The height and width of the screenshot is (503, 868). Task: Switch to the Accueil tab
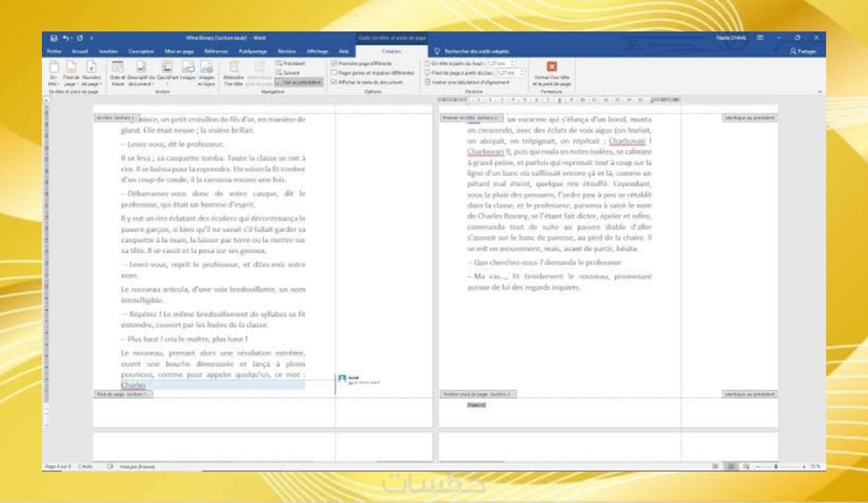(79, 51)
